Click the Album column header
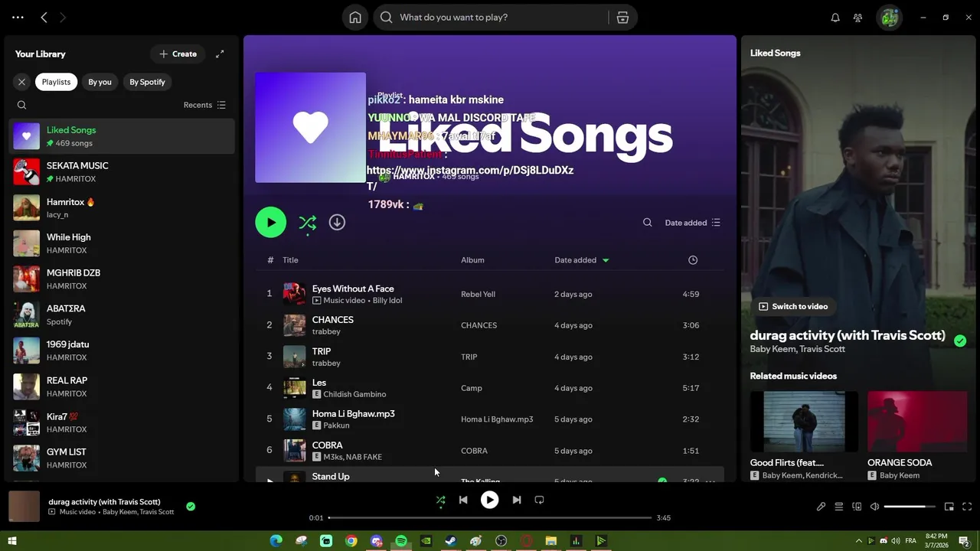The image size is (980, 551). 472,260
